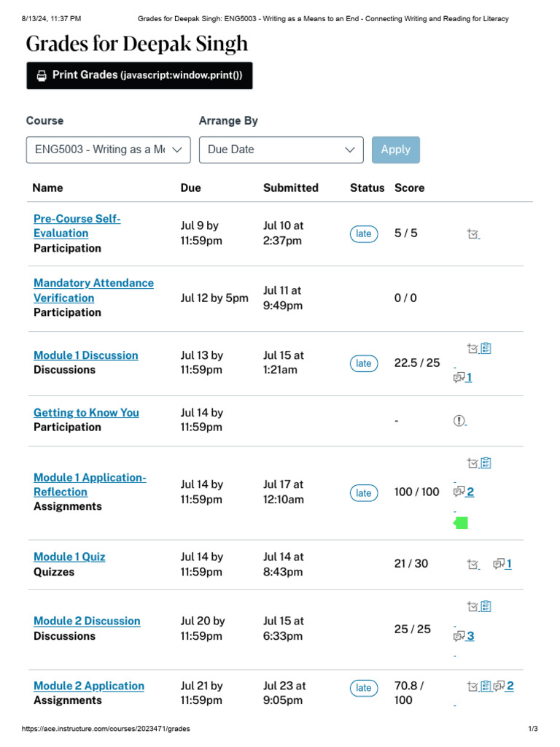Click warning icon on Getting to Know You row
This screenshot has width=560, height=747.
coord(459,420)
